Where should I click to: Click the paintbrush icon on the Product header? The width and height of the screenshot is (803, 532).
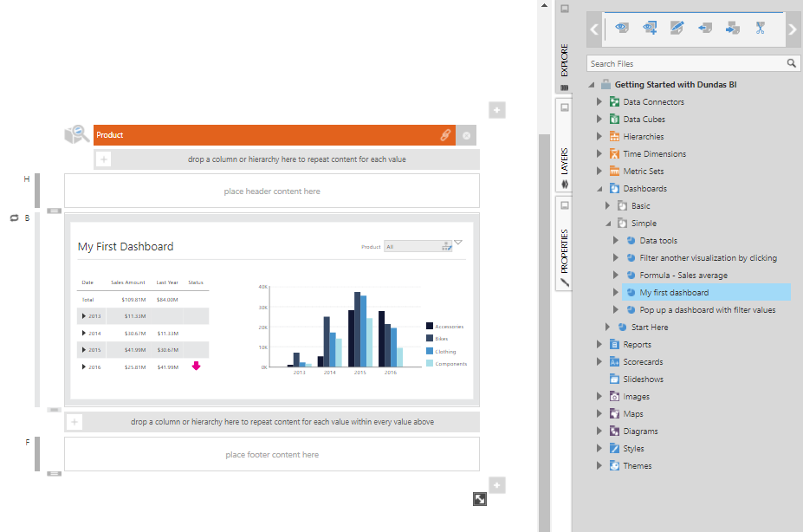[444, 135]
